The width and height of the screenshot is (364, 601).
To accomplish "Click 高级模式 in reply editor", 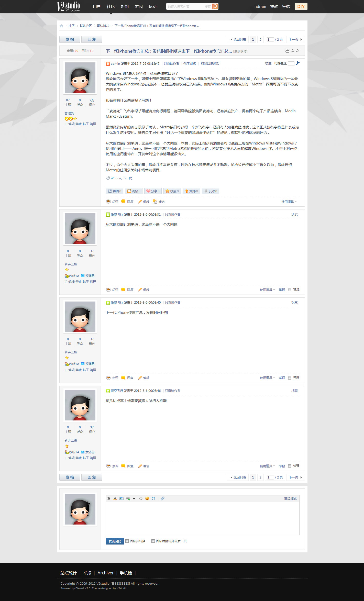I will 290,498.
